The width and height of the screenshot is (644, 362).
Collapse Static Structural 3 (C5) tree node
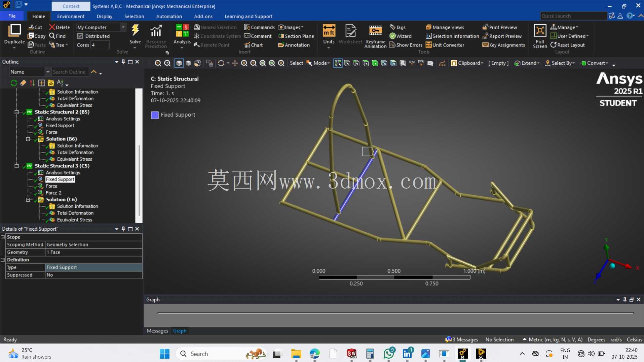16,166
